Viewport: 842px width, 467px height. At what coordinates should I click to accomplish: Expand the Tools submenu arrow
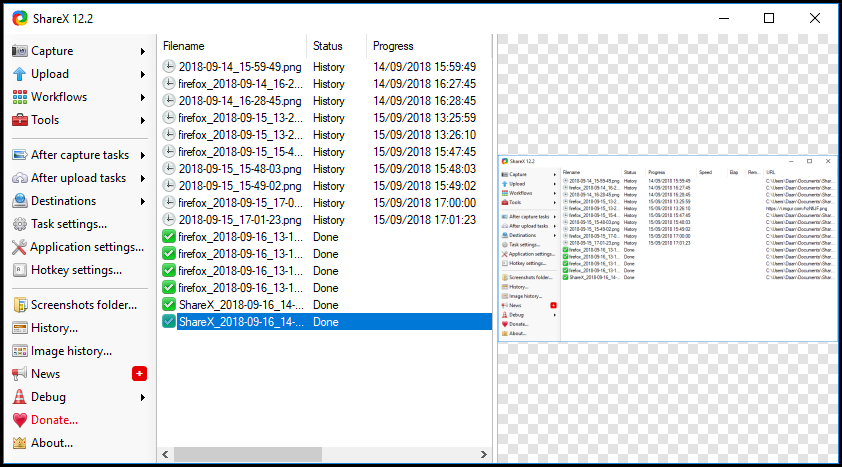click(x=143, y=121)
